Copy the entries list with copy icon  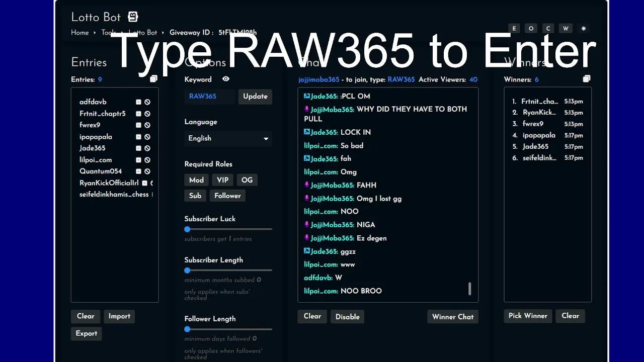coord(153,79)
